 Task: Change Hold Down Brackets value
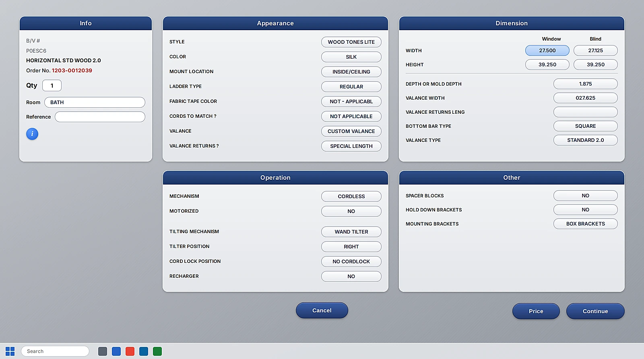586,210
